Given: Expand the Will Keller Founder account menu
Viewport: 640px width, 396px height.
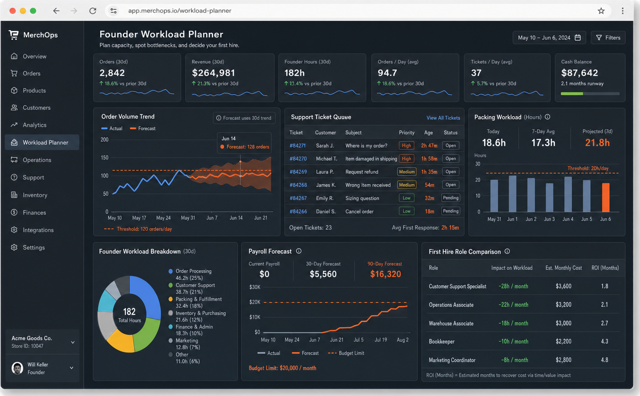Looking at the screenshot, I should pos(72,368).
